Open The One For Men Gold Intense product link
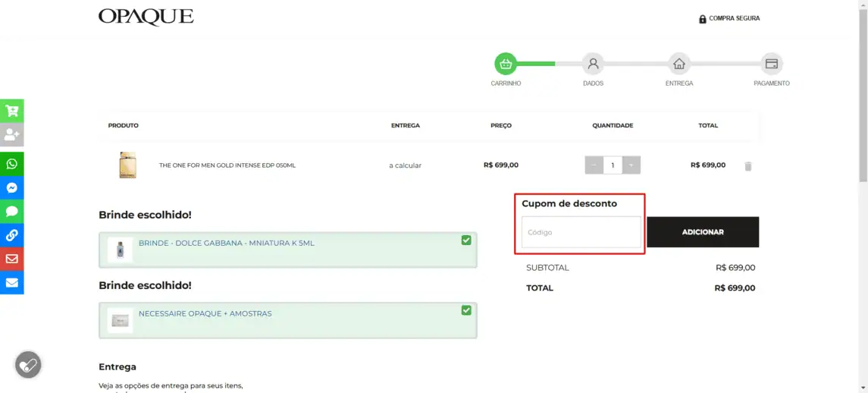The height and width of the screenshot is (393, 868). pyautogui.click(x=227, y=165)
